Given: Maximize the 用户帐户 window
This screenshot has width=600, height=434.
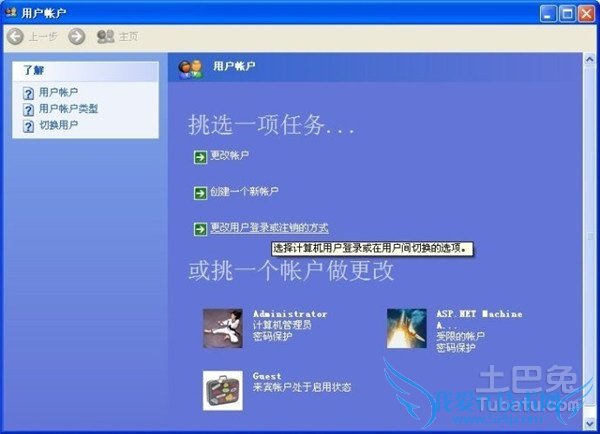Looking at the screenshot, I should click(567, 14).
